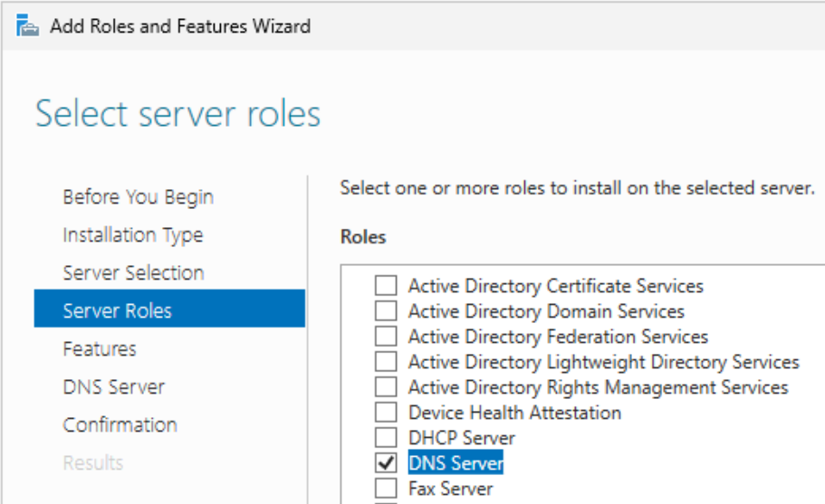
Task: Go to Before You Begin step
Action: coord(138,197)
